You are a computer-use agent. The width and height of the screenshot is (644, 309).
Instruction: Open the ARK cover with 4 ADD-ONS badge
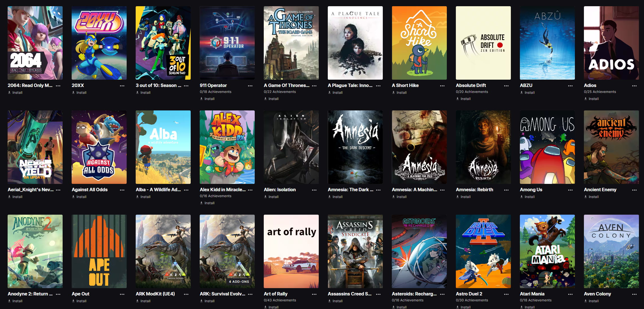tap(227, 251)
